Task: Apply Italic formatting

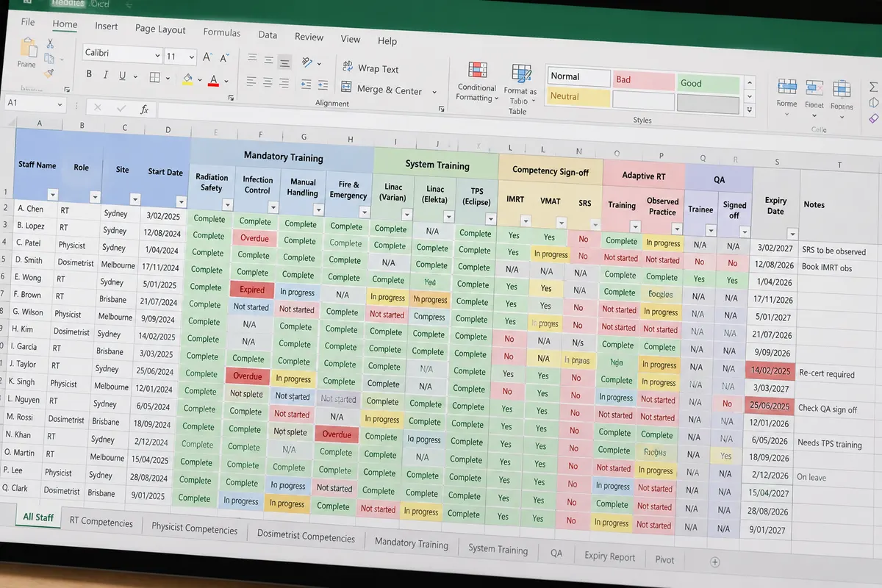Action: tap(106, 75)
